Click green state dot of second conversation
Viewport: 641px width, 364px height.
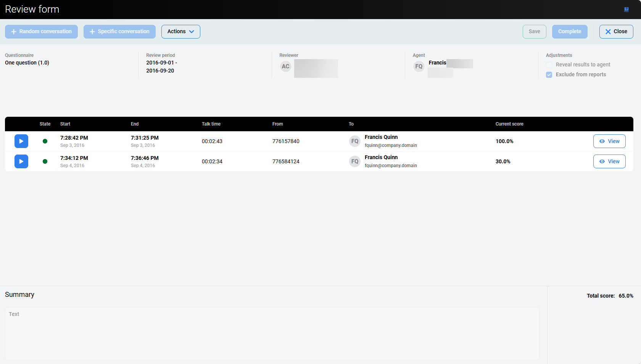[x=45, y=161]
